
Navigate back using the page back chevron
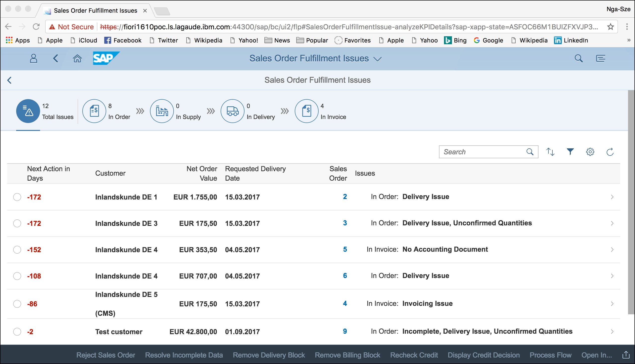tap(9, 80)
